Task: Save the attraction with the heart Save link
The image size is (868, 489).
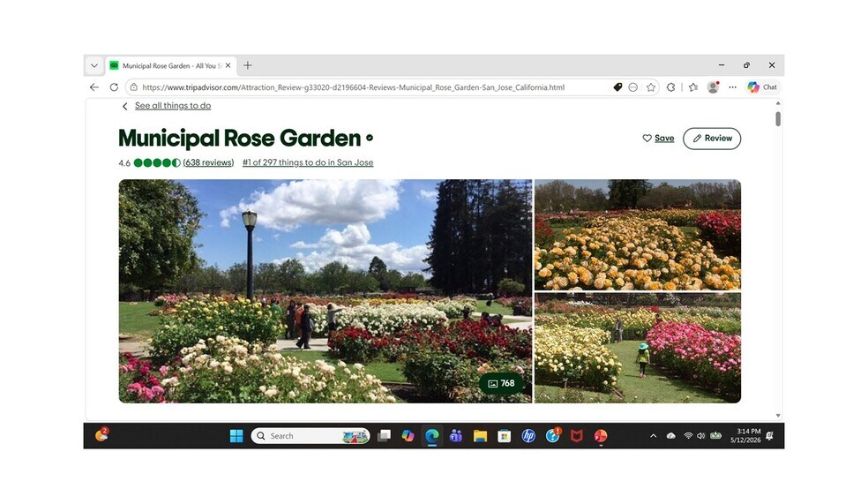Action: pos(658,139)
